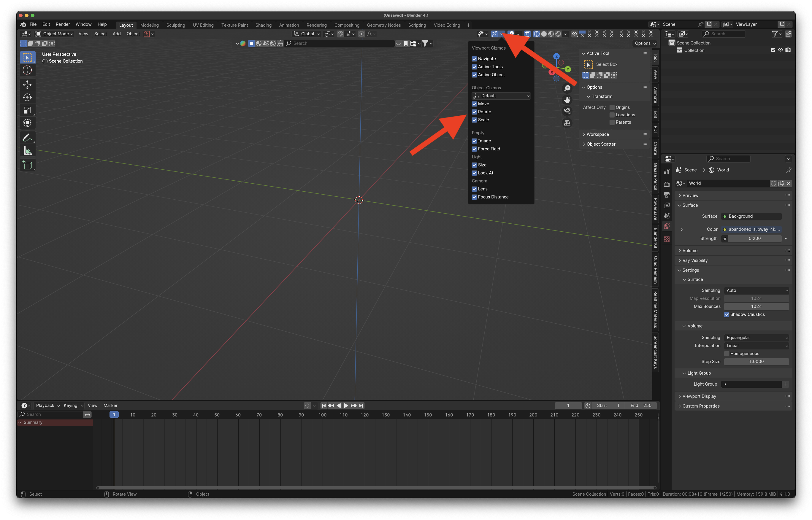
Task: Start timeline playback with play button
Action: click(346, 405)
